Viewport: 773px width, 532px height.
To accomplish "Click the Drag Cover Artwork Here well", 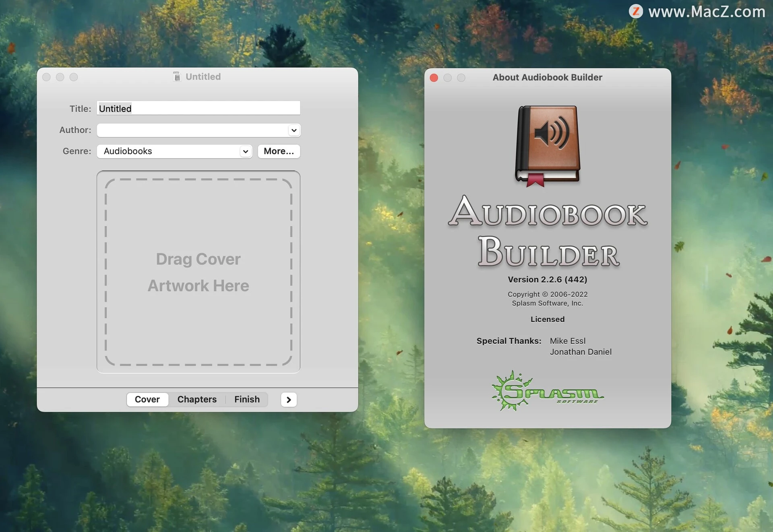I will (x=198, y=272).
